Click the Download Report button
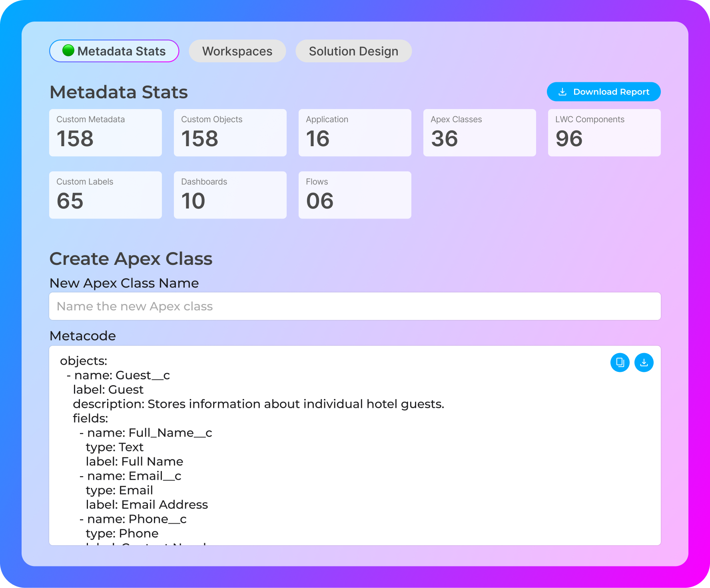Image resolution: width=710 pixels, height=588 pixels. tap(604, 91)
